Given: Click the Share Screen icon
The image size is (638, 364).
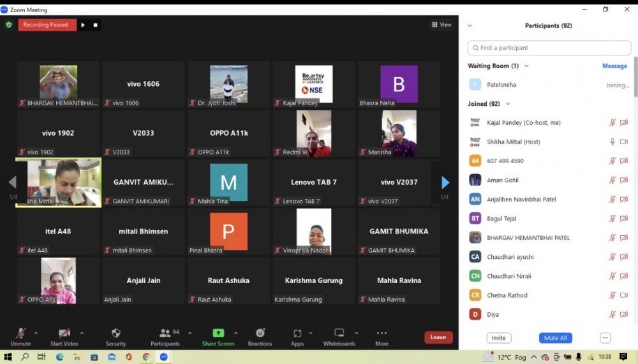Looking at the screenshot, I should click(218, 333).
